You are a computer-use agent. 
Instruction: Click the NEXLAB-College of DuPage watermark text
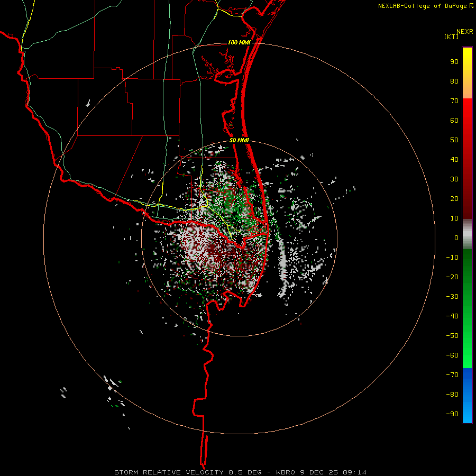tap(426, 6)
